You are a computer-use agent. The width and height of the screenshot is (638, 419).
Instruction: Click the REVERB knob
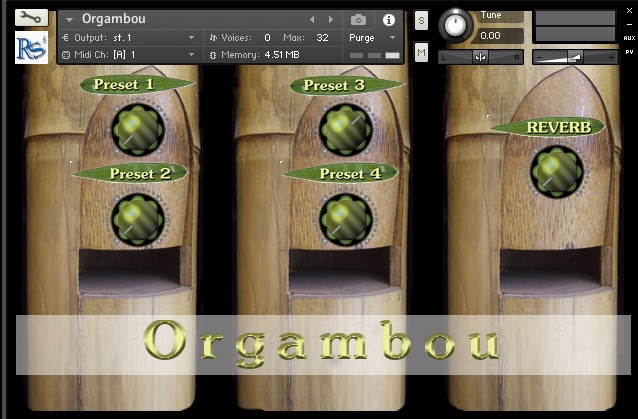point(557,172)
